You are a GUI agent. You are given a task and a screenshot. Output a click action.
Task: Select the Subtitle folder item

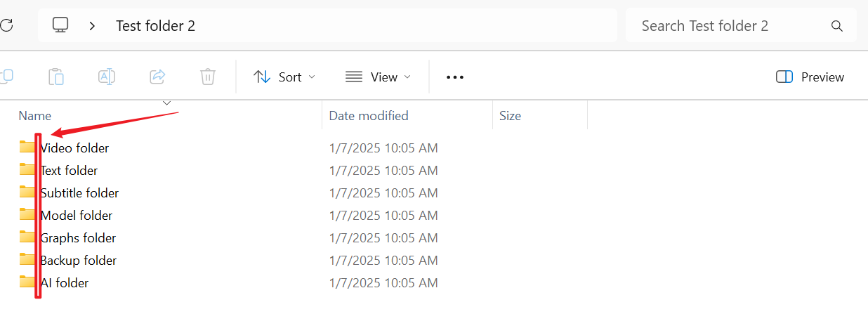click(x=79, y=193)
